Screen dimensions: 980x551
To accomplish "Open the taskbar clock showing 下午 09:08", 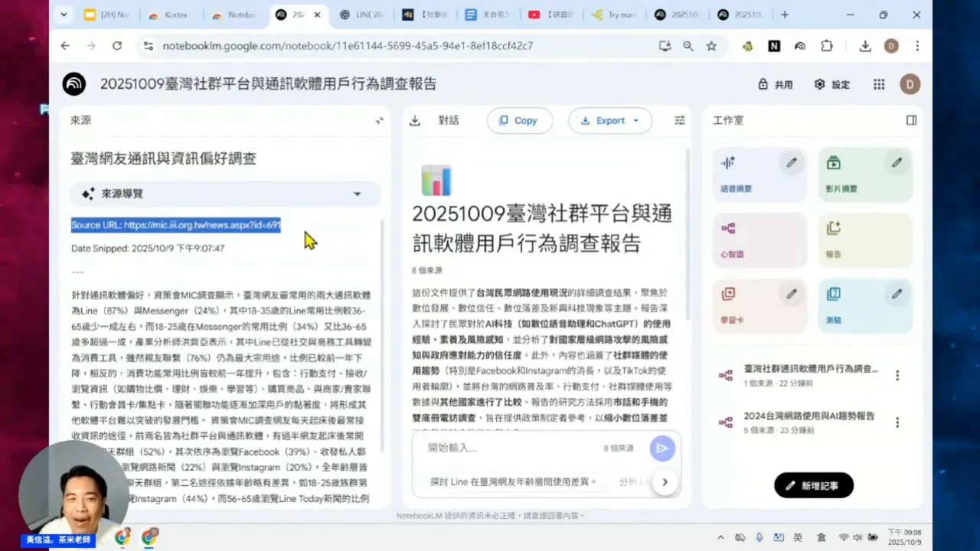I will click(905, 537).
